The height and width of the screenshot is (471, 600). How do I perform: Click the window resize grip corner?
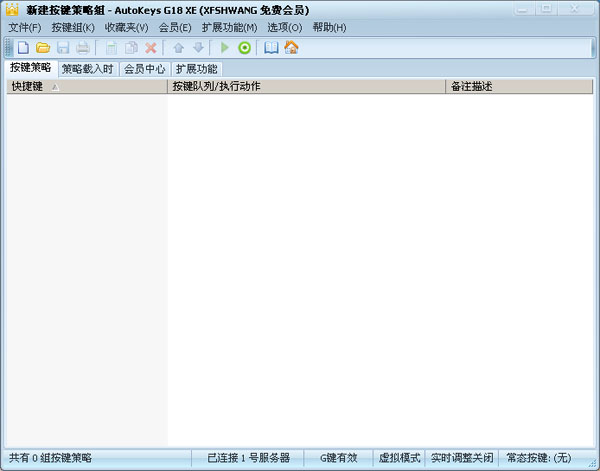[593, 464]
